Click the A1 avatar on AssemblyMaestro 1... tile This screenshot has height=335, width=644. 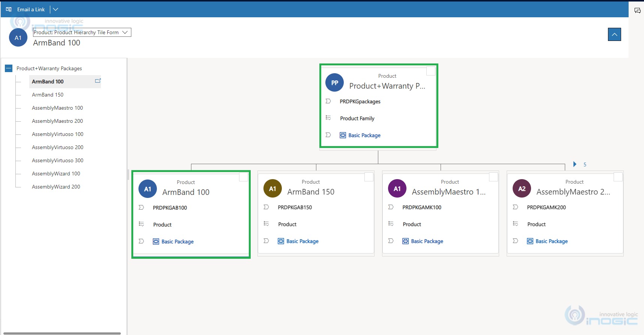click(x=397, y=189)
